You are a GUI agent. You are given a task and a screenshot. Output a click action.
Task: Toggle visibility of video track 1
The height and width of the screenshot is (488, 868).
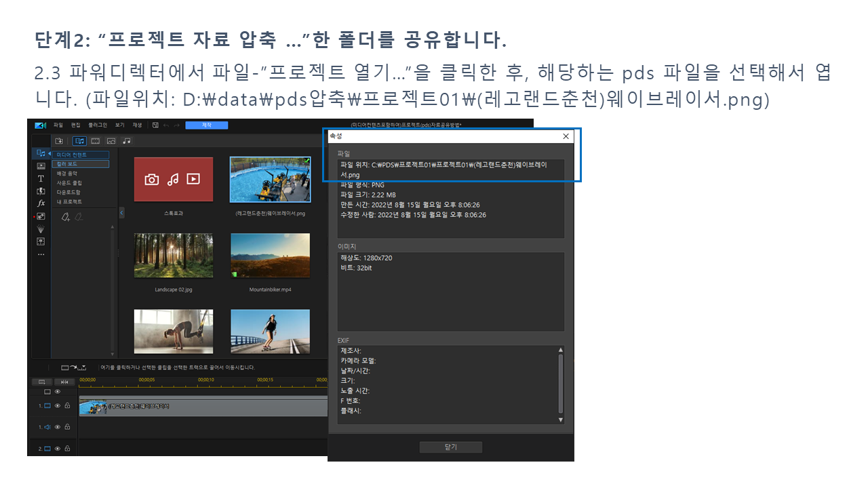coord(58,406)
